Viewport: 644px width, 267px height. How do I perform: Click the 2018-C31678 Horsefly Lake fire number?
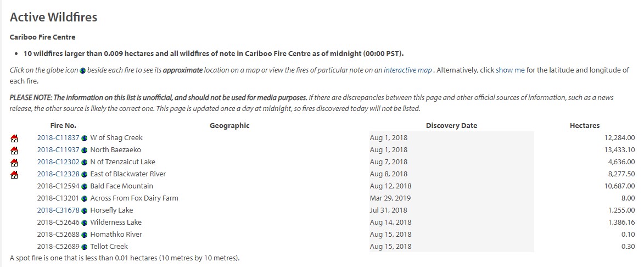click(x=58, y=210)
